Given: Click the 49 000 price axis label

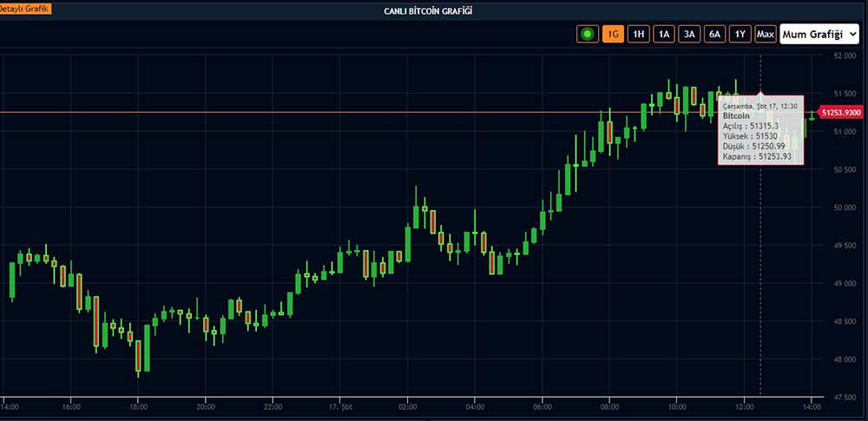Looking at the screenshot, I should click(845, 283).
